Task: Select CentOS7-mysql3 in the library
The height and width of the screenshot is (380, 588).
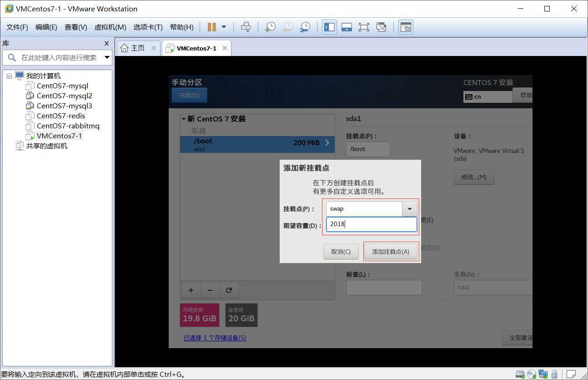Action: (x=65, y=106)
